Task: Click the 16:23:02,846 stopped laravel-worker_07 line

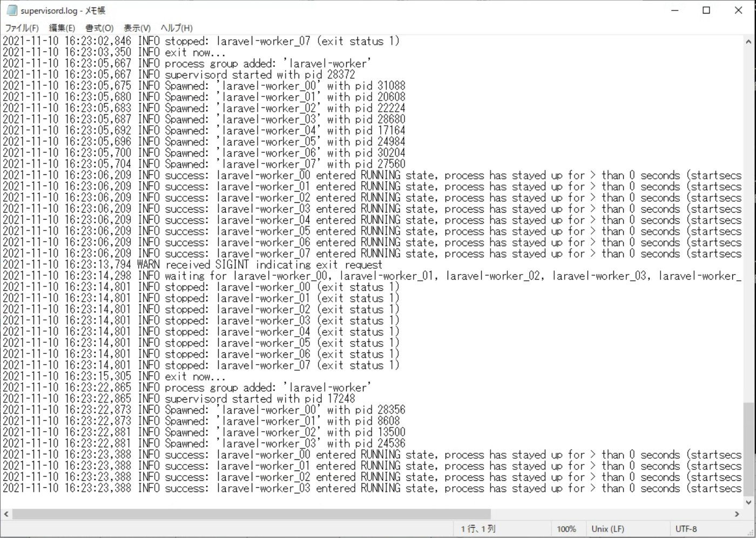Action: 201,41
